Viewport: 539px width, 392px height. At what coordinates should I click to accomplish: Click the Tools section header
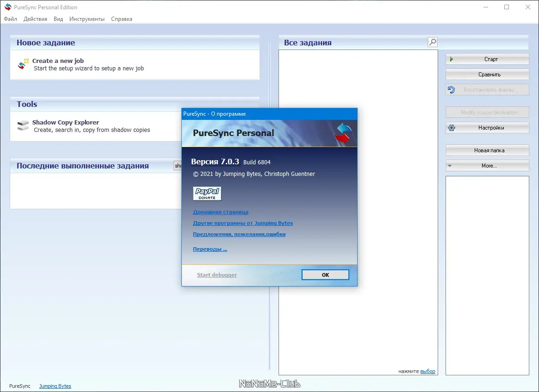27,104
